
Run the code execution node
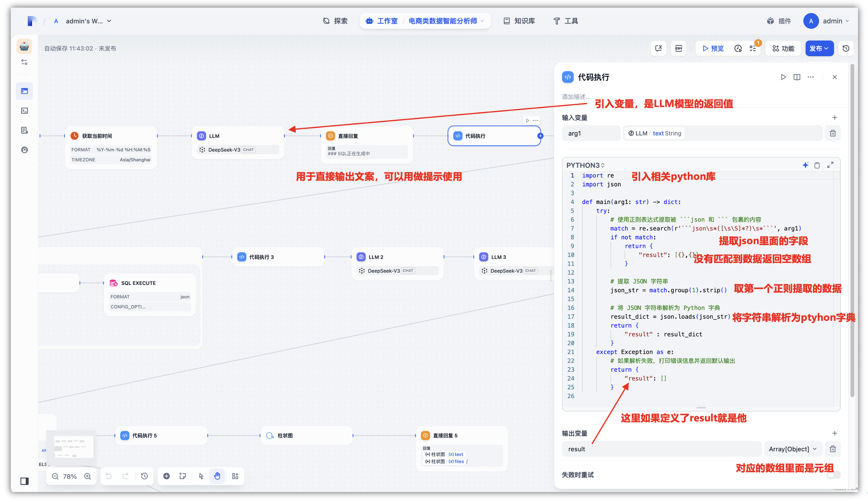(x=783, y=77)
